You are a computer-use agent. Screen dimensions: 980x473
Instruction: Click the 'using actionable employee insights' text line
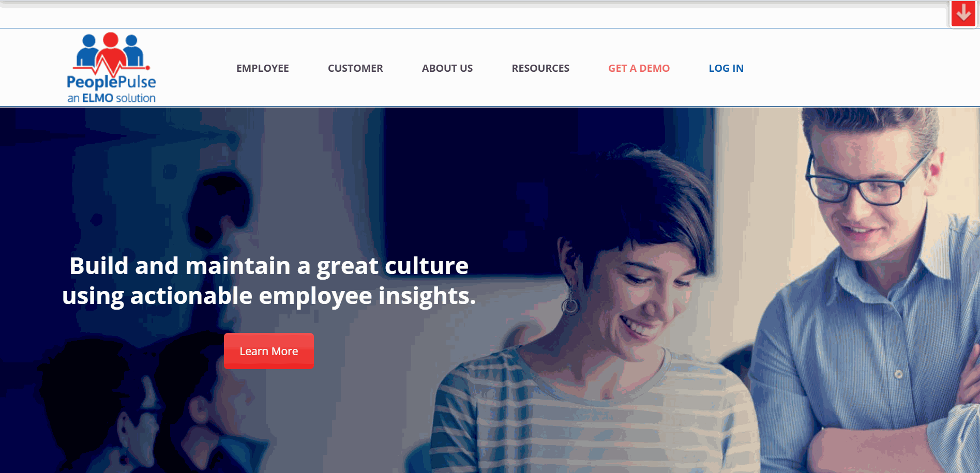(269, 296)
